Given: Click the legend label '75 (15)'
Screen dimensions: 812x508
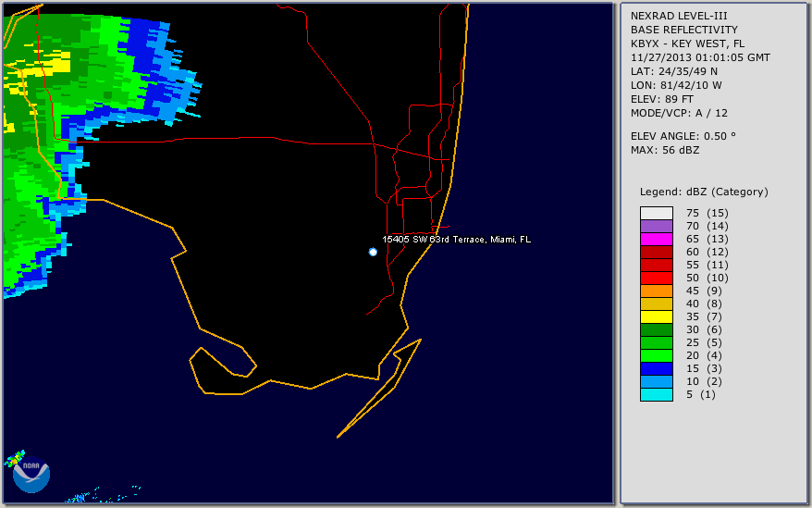Looking at the screenshot, I should click(x=707, y=213).
